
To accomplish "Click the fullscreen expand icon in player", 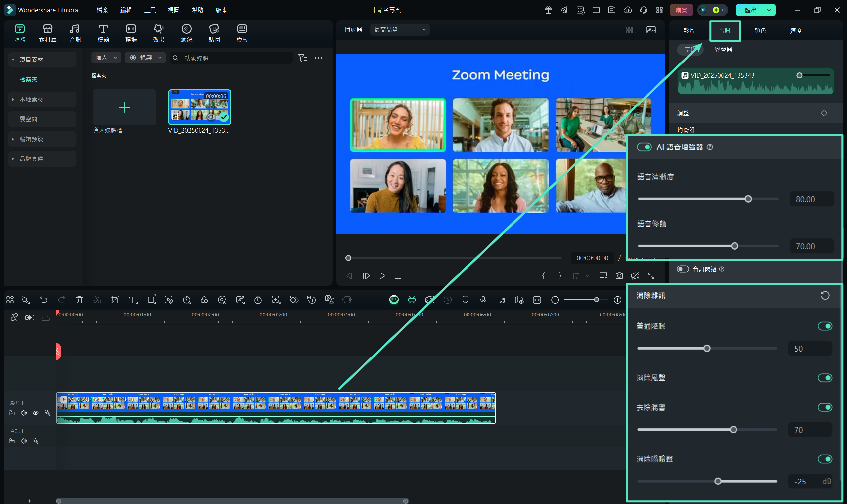I will [651, 276].
